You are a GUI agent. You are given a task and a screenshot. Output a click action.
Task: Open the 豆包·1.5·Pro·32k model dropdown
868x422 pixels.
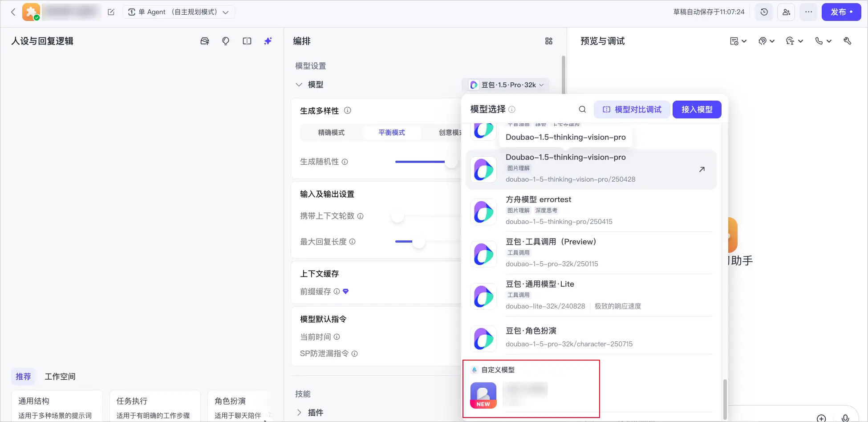click(x=506, y=85)
